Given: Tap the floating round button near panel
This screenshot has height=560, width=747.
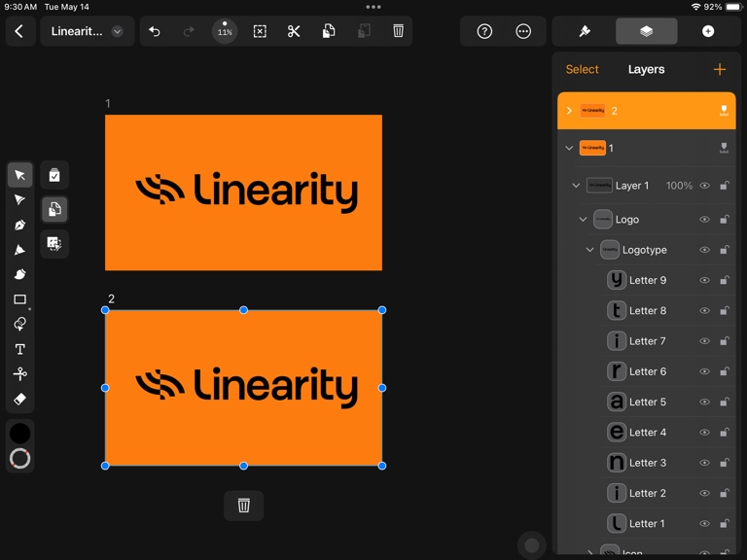Looking at the screenshot, I should click(532, 545).
